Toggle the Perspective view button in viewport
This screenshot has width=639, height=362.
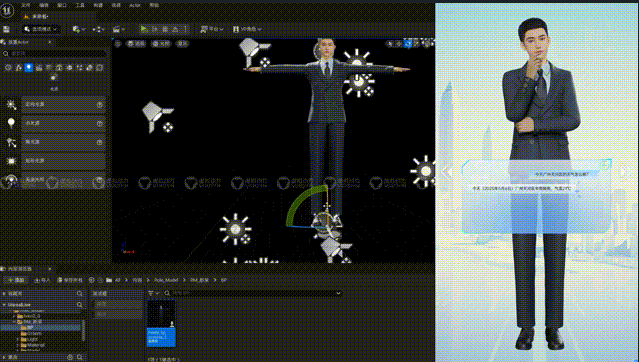135,44
